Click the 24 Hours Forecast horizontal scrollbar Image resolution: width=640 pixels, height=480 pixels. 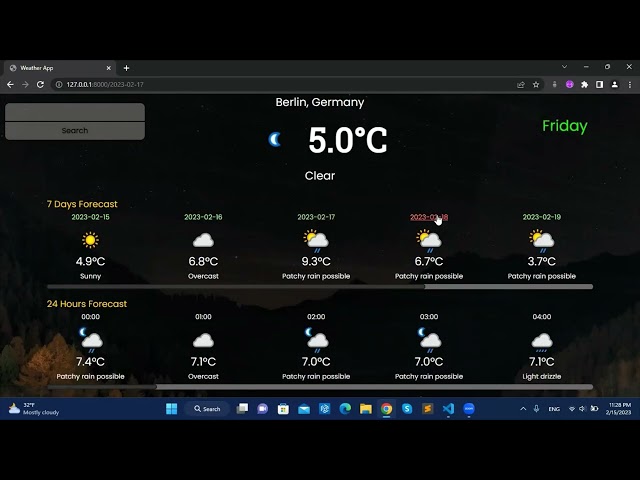pyautogui.click(x=320, y=387)
